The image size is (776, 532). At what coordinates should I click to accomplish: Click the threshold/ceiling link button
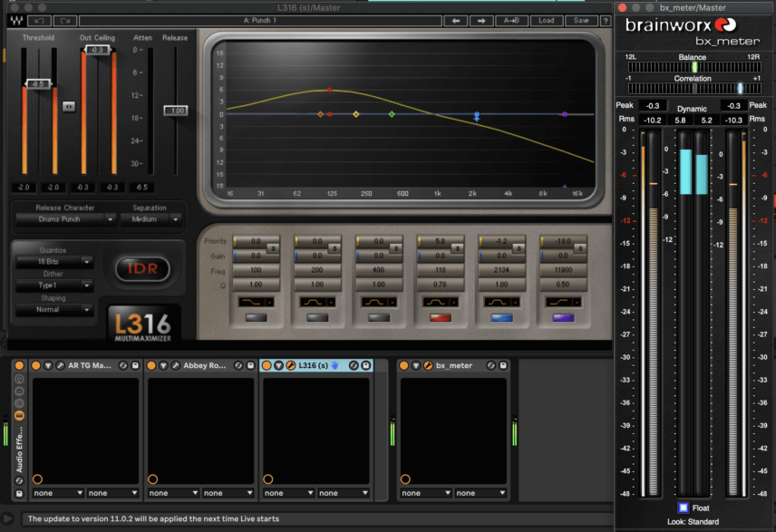click(x=69, y=106)
